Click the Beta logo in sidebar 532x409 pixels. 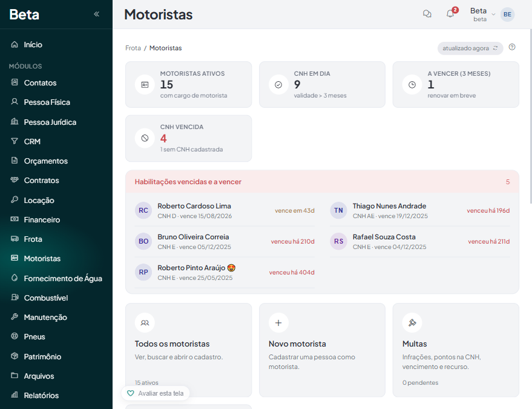[24, 15]
